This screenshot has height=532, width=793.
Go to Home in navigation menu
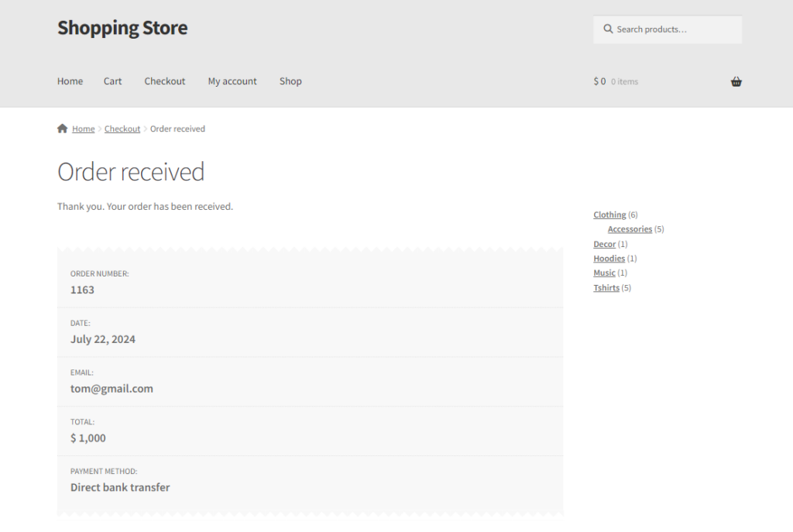tap(70, 81)
